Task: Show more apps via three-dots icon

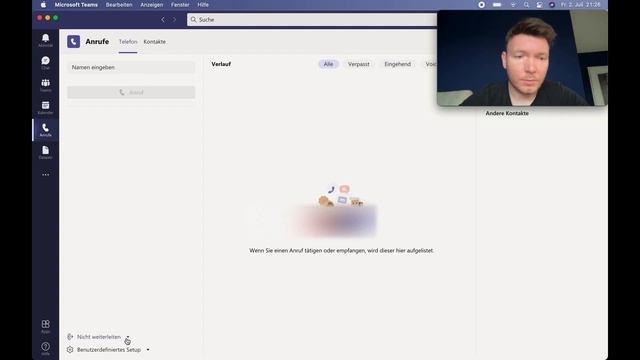Action: (45, 175)
